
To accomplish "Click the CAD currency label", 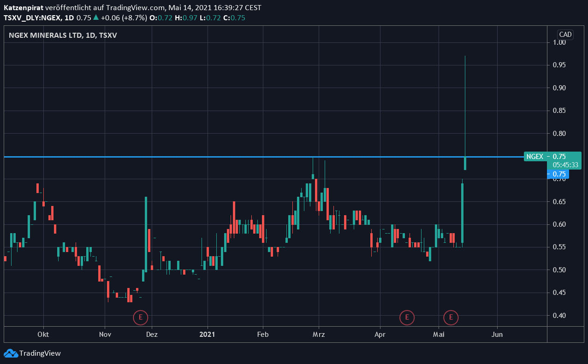I will 565,35.
